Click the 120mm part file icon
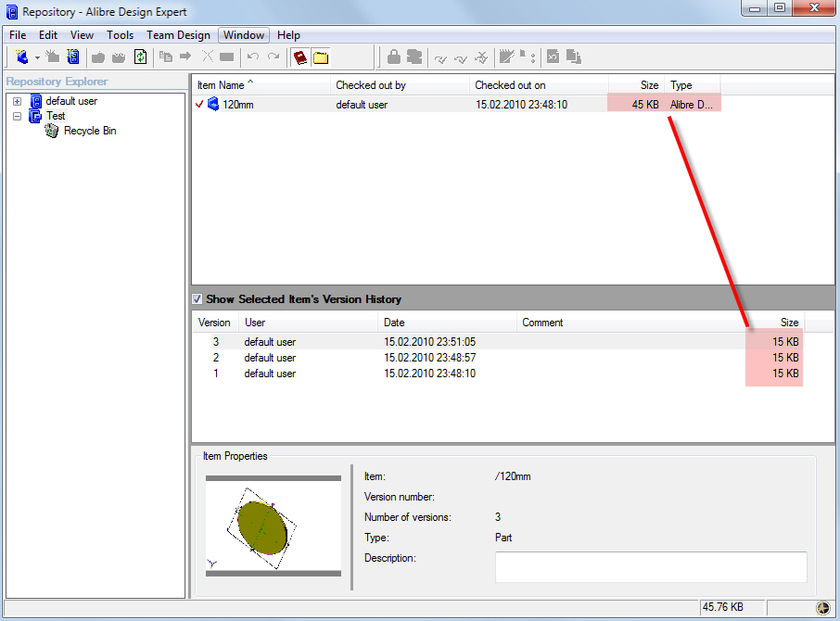This screenshot has height=621, width=840. (x=213, y=104)
